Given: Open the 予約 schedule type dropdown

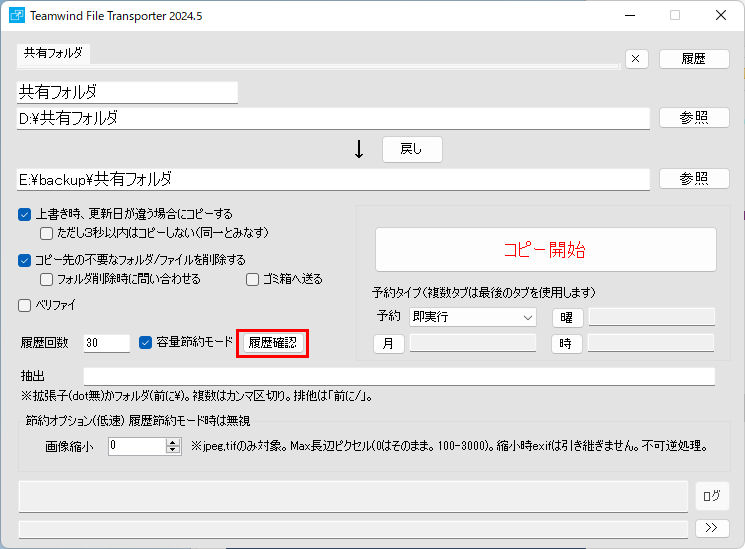Looking at the screenshot, I should tap(473, 318).
